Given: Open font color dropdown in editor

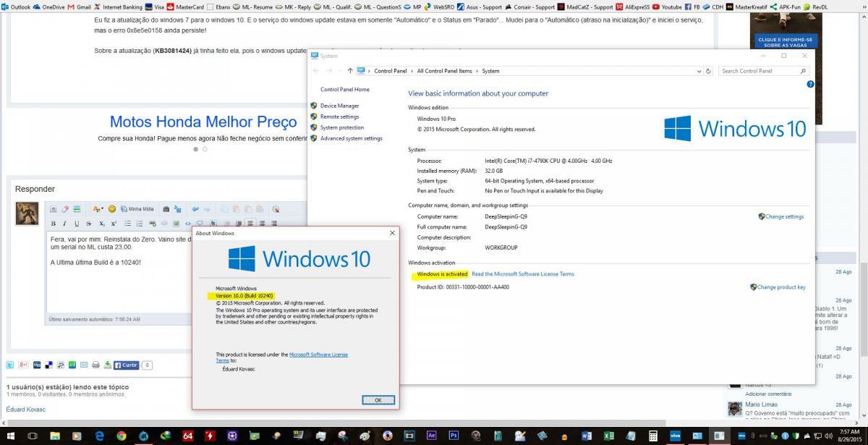Looking at the screenshot, I should (98, 209).
